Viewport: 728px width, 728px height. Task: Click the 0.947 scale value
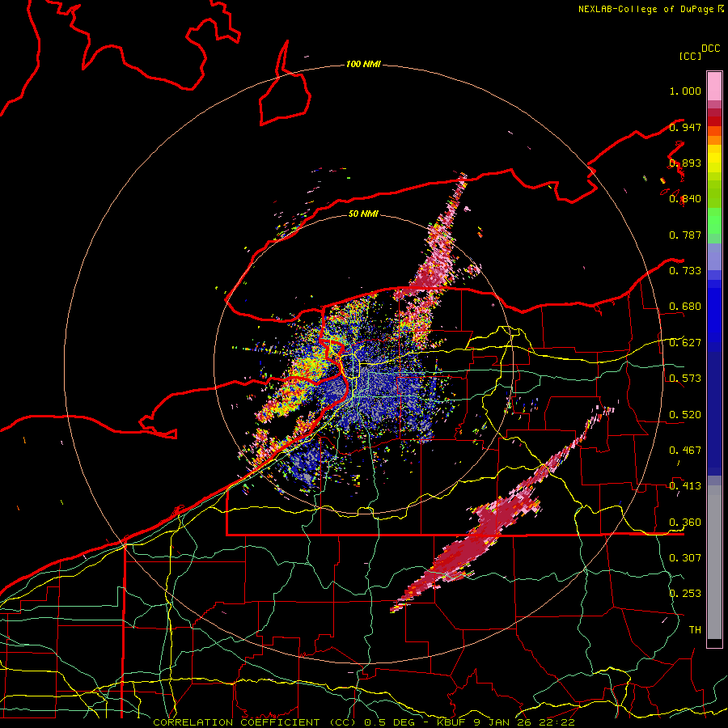point(685,127)
